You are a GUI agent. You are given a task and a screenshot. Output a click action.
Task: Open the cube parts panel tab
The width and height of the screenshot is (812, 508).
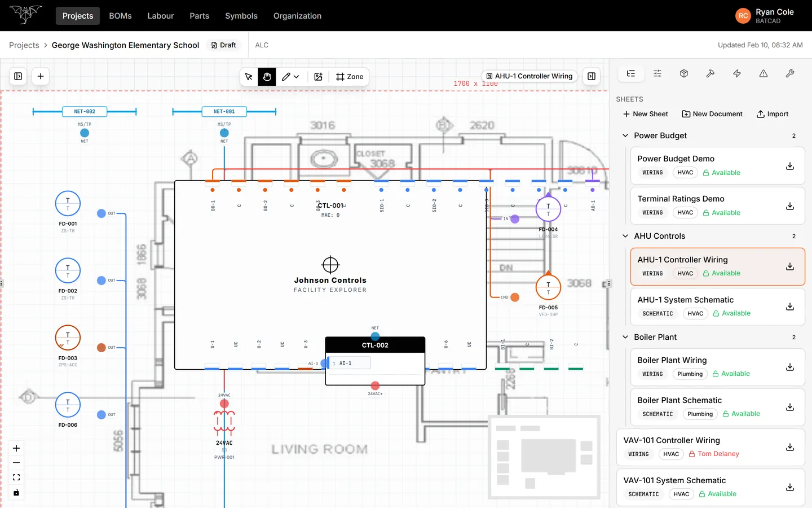[x=684, y=73]
